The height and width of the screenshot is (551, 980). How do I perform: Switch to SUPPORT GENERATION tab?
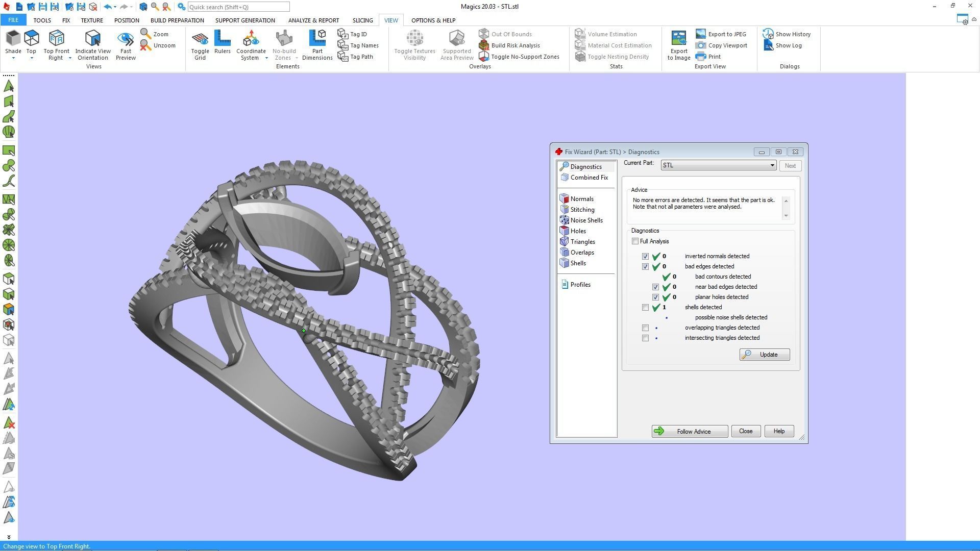[245, 20]
